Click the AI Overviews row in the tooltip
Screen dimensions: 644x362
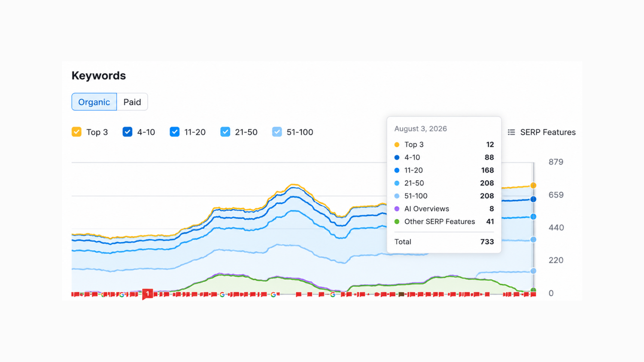(444, 209)
